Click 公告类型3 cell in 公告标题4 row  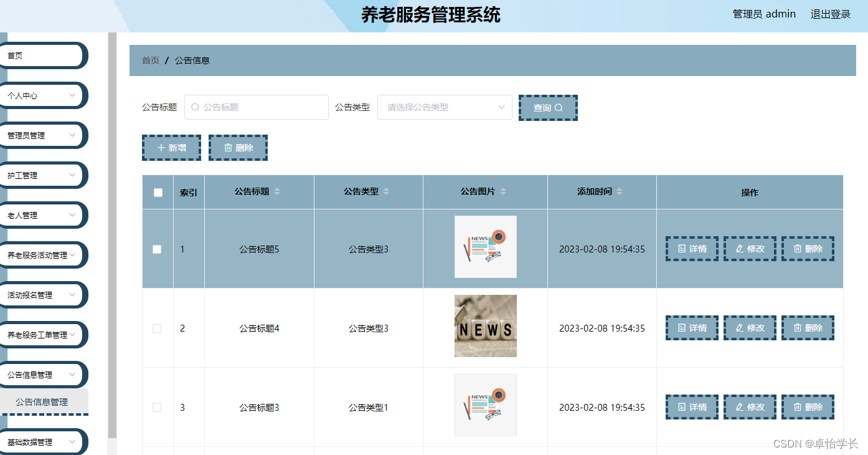coord(369,328)
